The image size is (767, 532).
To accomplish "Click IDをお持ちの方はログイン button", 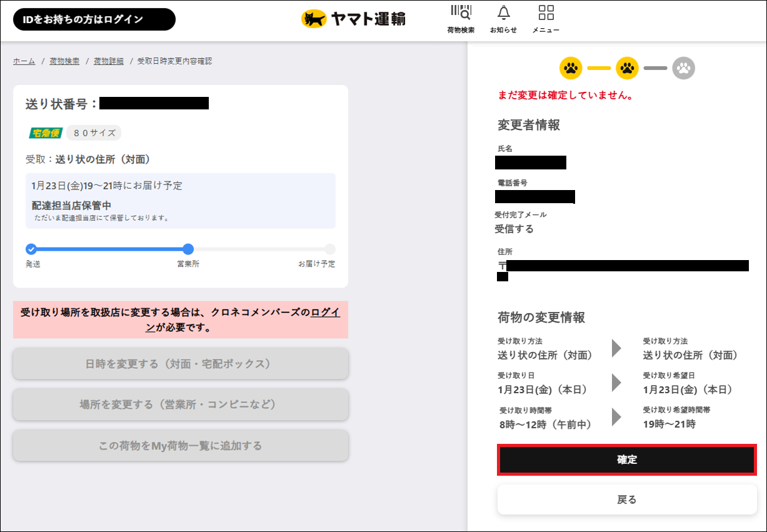I will (94, 19).
